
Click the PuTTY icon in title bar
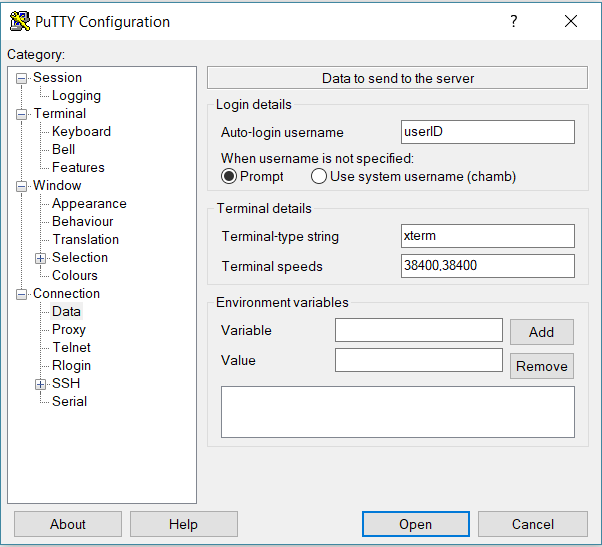18,21
